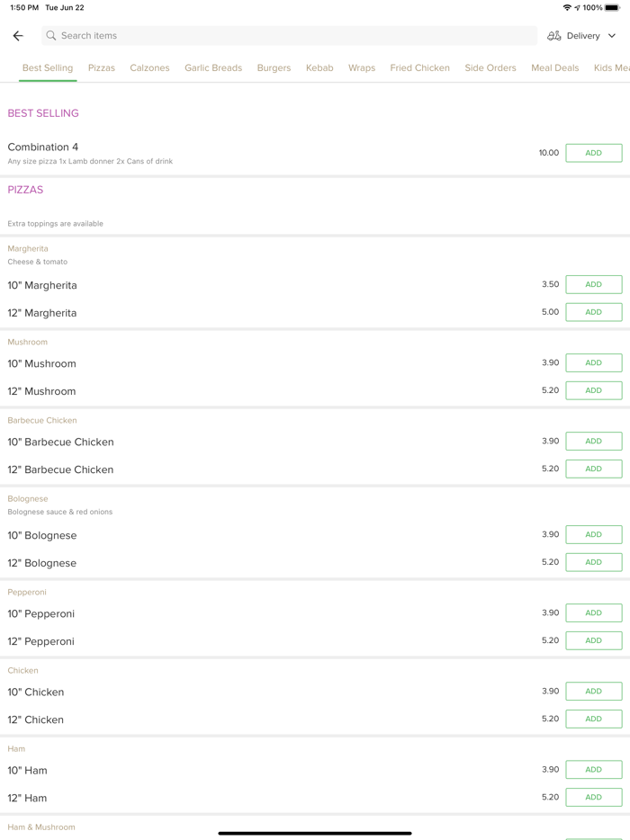
Task: Add 10" Barbecue Chicken pizza
Action: [593, 442]
